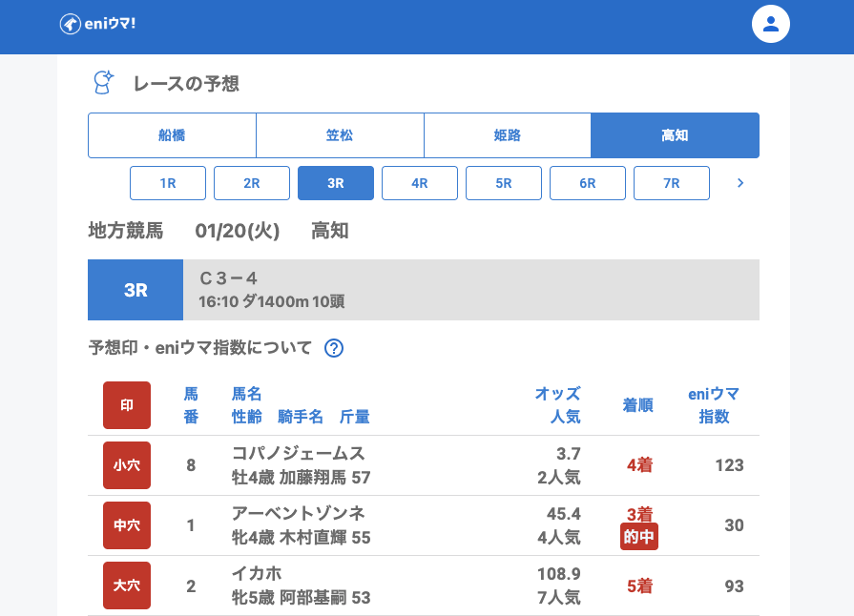Click the help question mark icon
This screenshot has width=854, height=616.
pyautogui.click(x=333, y=348)
